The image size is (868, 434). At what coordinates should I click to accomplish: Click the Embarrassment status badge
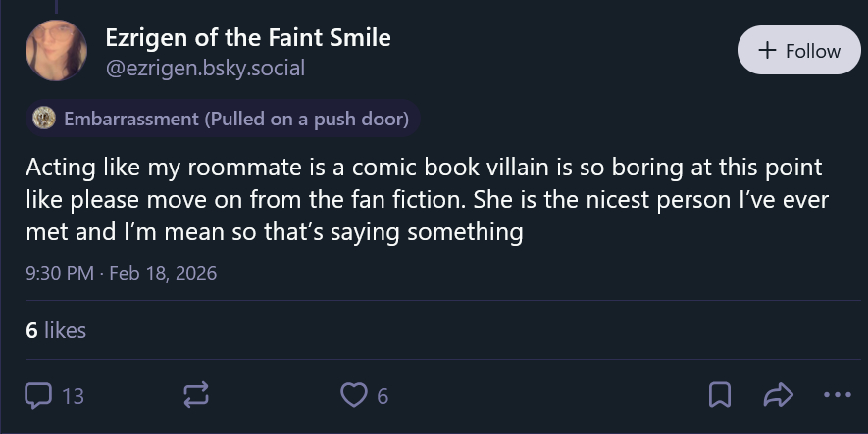pos(224,120)
